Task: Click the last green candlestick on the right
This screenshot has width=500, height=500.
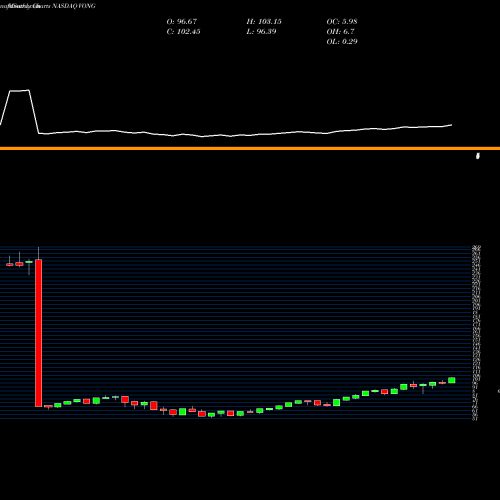Action: coord(452,380)
